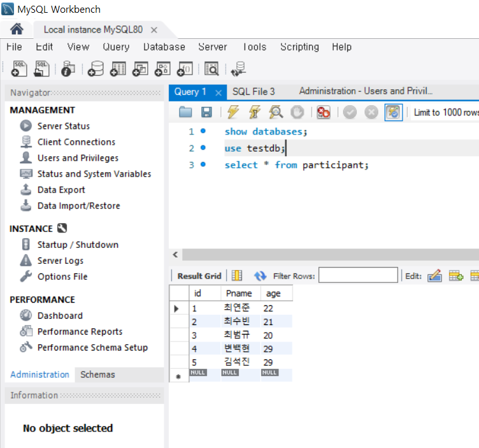The image size is (479, 448).
Task: Toggle auto-commit mode icon
Action: click(x=394, y=112)
